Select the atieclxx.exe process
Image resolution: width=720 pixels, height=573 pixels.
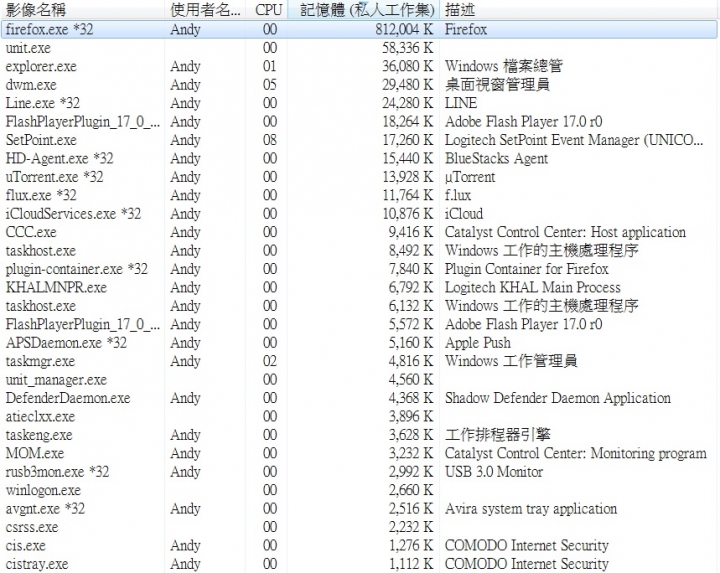click(x=359, y=416)
